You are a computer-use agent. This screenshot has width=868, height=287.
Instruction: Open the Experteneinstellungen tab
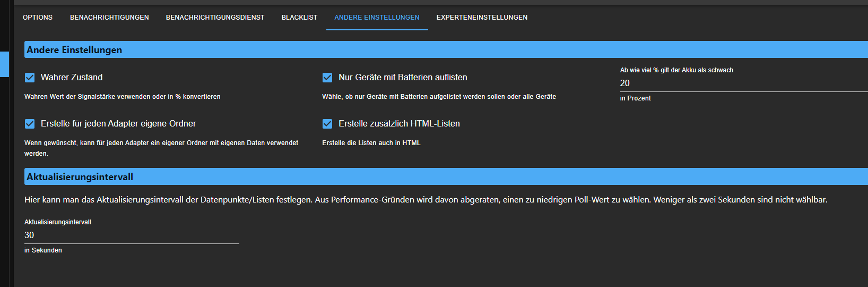click(482, 18)
